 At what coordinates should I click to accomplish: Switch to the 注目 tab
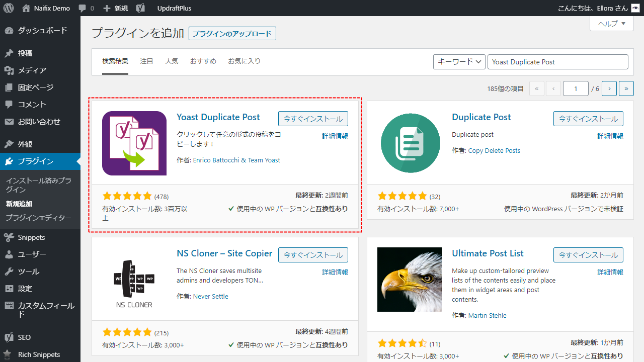pyautogui.click(x=147, y=61)
